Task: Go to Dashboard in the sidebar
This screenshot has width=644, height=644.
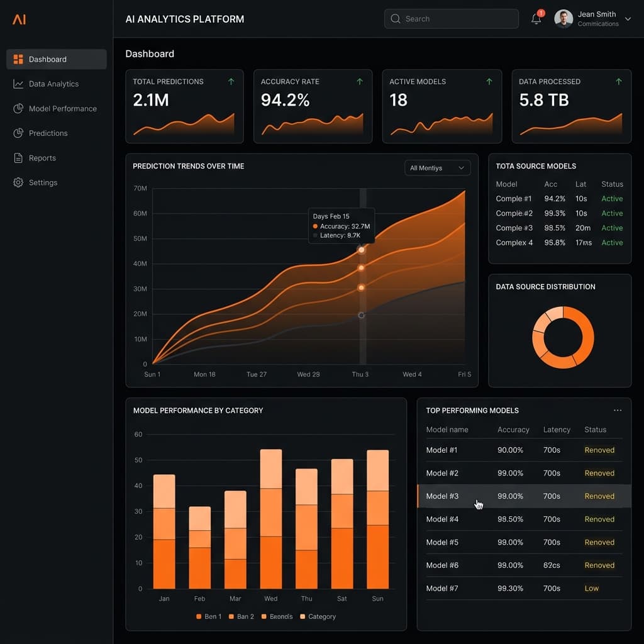Action: point(57,59)
